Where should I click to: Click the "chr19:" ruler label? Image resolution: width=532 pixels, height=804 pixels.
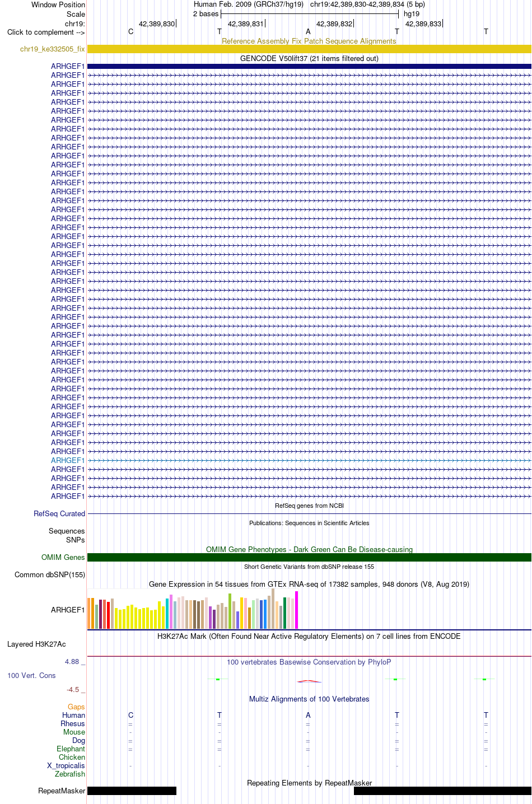pyautogui.click(x=75, y=24)
